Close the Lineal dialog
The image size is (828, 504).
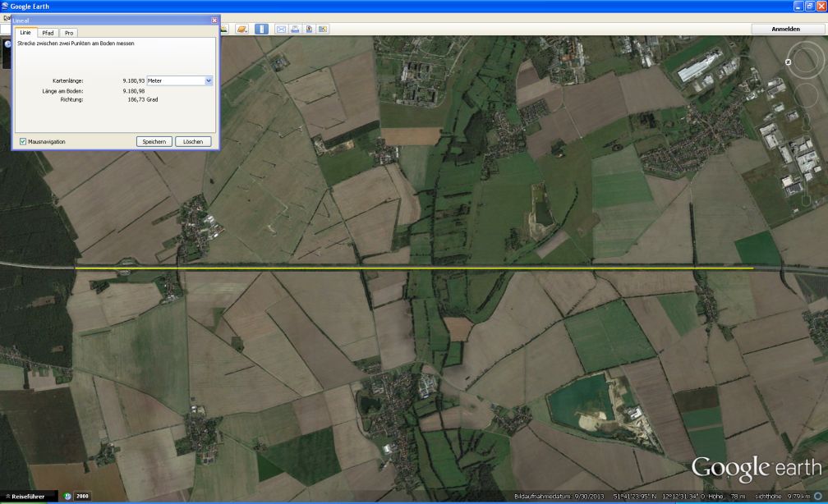(214, 20)
